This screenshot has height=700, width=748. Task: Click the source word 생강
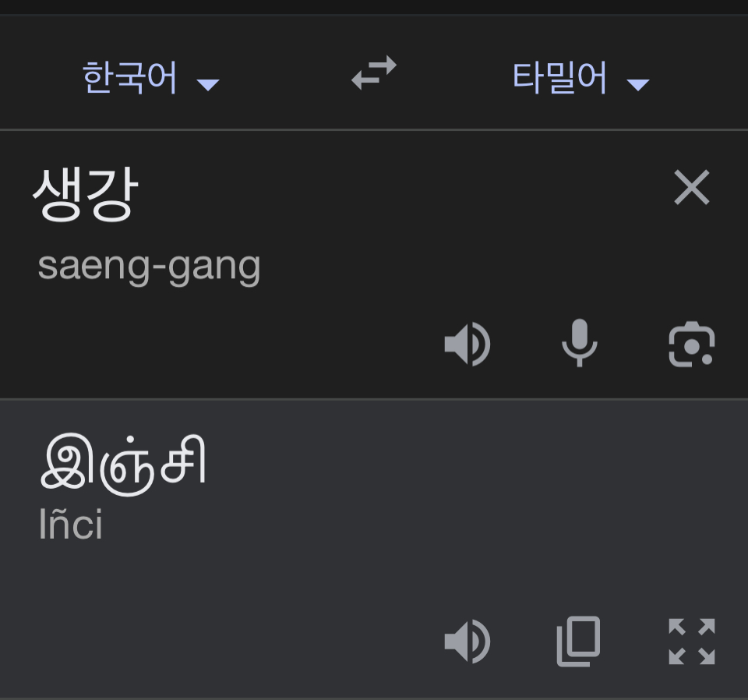[86, 194]
